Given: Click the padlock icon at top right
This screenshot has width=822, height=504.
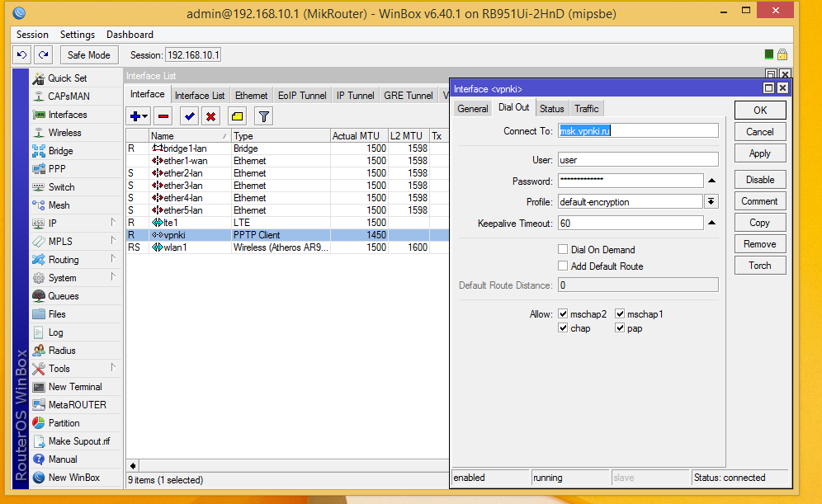Looking at the screenshot, I should pyautogui.click(x=782, y=54).
